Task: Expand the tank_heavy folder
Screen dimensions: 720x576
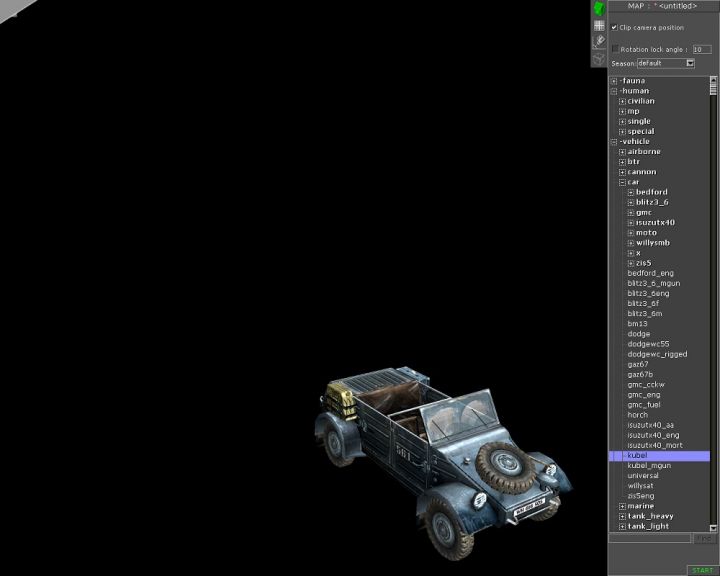Action: pyautogui.click(x=622, y=517)
